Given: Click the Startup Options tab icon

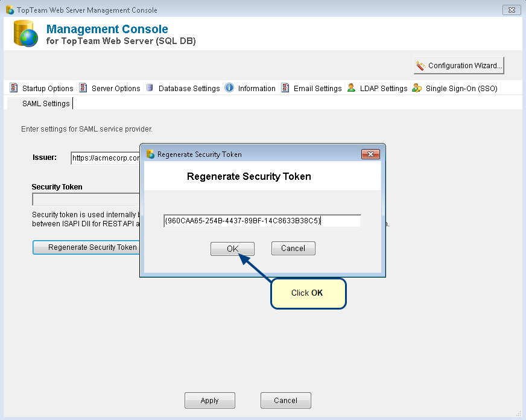Looking at the screenshot, I should tap(14, 88).
